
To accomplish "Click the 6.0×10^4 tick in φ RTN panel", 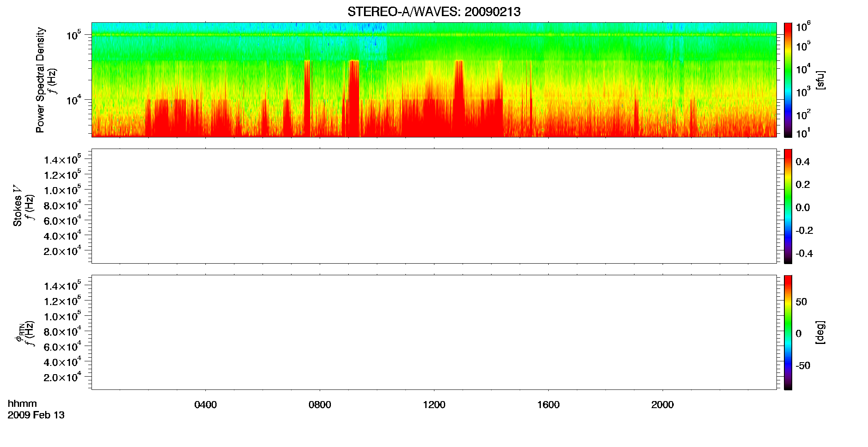I will [63, 346].
